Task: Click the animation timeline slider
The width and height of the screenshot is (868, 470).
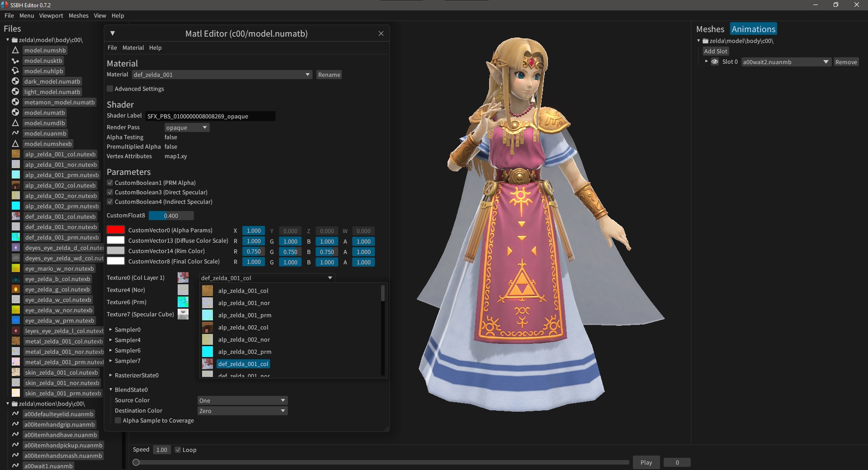Action: (x=137, y=462)
